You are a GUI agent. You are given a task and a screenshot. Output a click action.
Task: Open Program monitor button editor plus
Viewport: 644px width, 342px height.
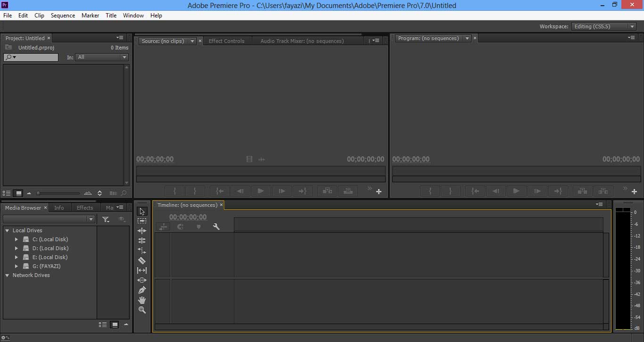(x=634, y=192)
